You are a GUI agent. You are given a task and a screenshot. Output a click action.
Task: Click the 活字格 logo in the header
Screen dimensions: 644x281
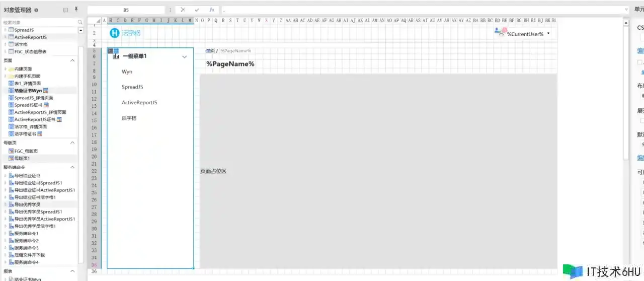[125, 33]
